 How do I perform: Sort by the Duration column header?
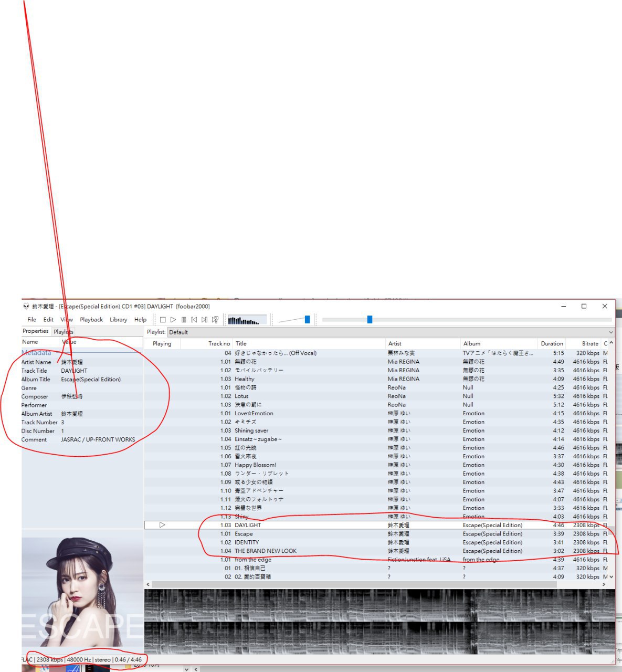(552, 344)
